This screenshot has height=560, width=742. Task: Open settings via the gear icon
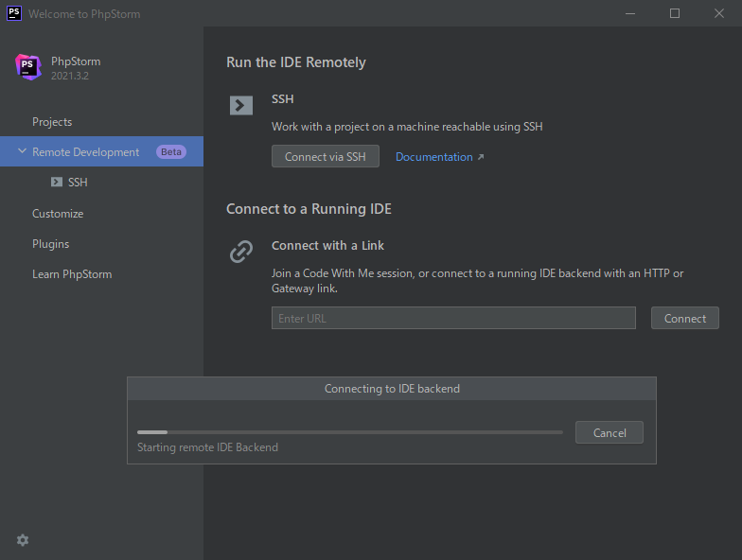pyautogui.click(x=23, y=540)
